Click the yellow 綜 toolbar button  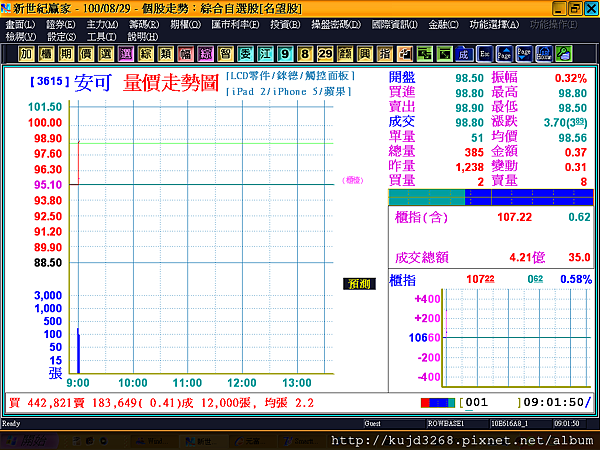point(145,54)
